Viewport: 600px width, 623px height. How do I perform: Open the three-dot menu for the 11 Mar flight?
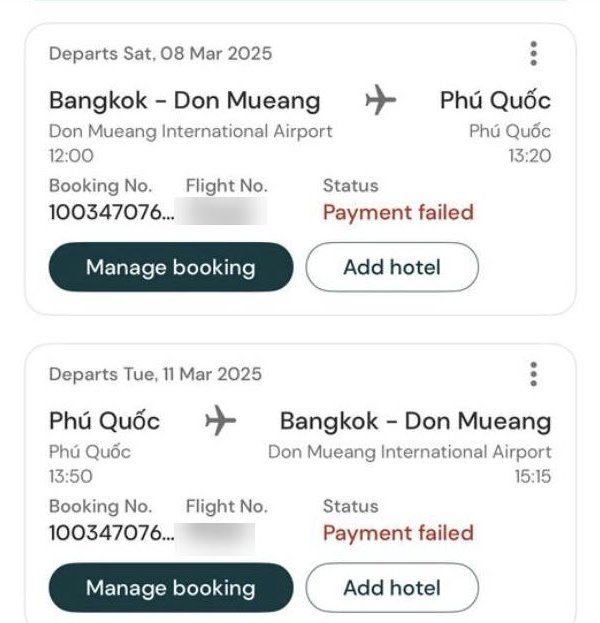(534, 374)
